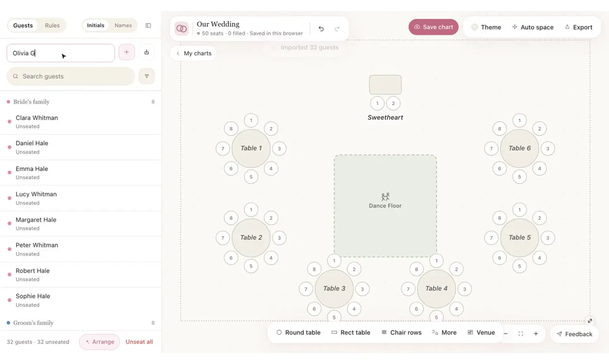Click the Arrange button
The width and height of the screenshot is (609, 364).
click(x=99, y=342)
